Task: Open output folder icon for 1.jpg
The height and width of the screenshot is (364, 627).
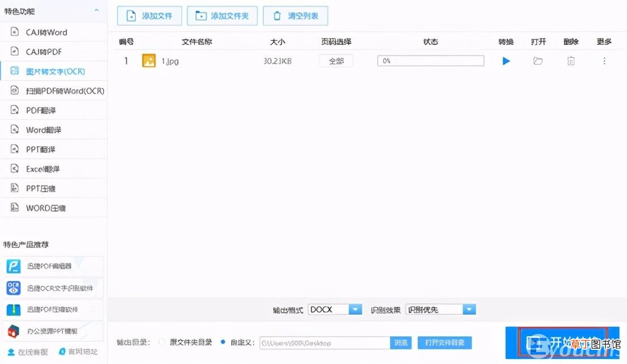Action: 538,61
